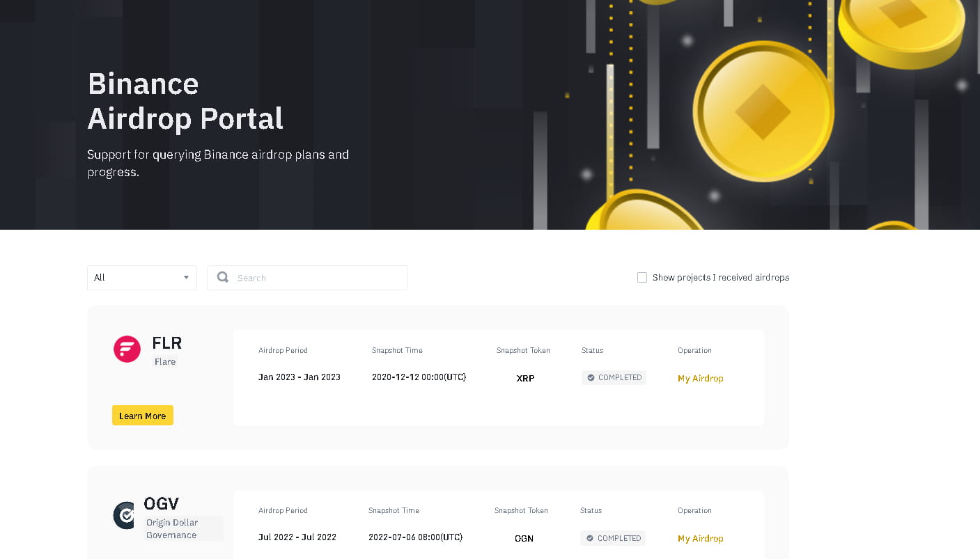This screenshot has width=980, height=559.
Task: Open My Airdrop for the OGV project
Action: [x=700, y=538]
